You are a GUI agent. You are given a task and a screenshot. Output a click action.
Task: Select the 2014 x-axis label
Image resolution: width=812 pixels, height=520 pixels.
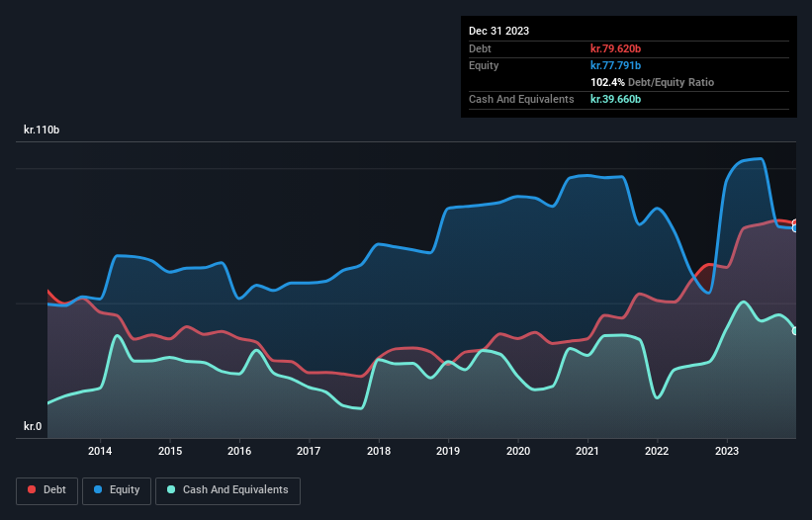[100, 451]
